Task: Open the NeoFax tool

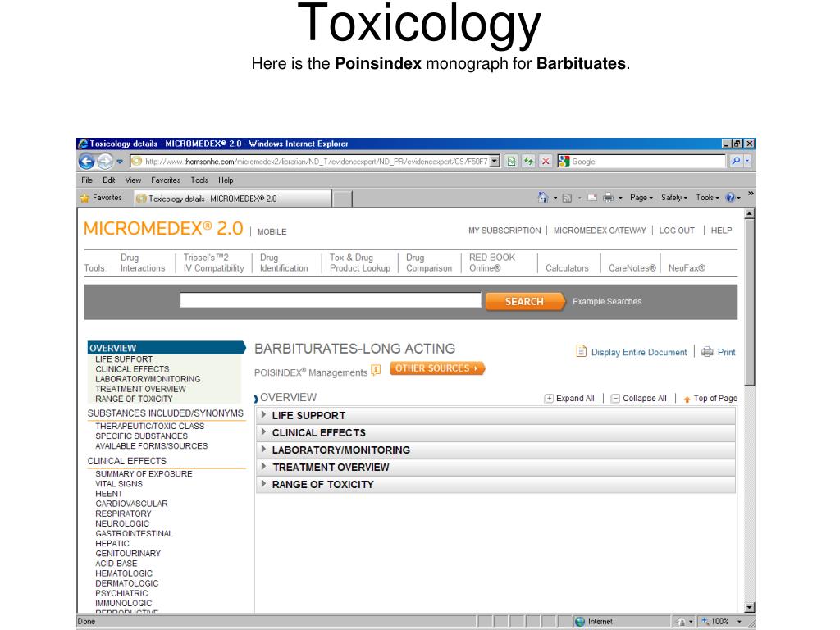Action: click(687, 268)
